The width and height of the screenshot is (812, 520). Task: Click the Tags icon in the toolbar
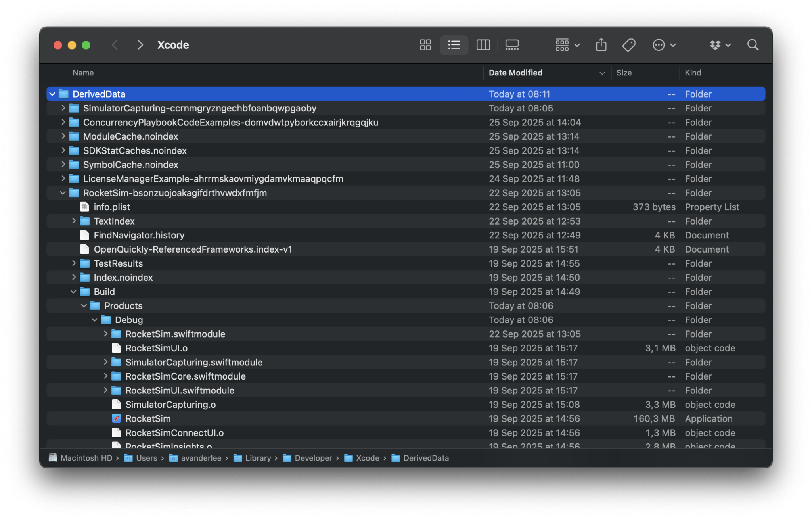pos(628,45)
